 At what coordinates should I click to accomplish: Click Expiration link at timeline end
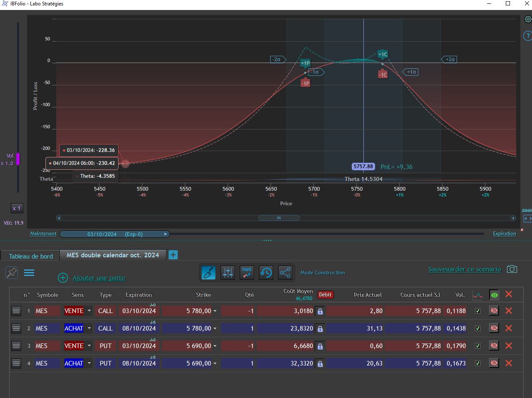[x=505, y=234]
